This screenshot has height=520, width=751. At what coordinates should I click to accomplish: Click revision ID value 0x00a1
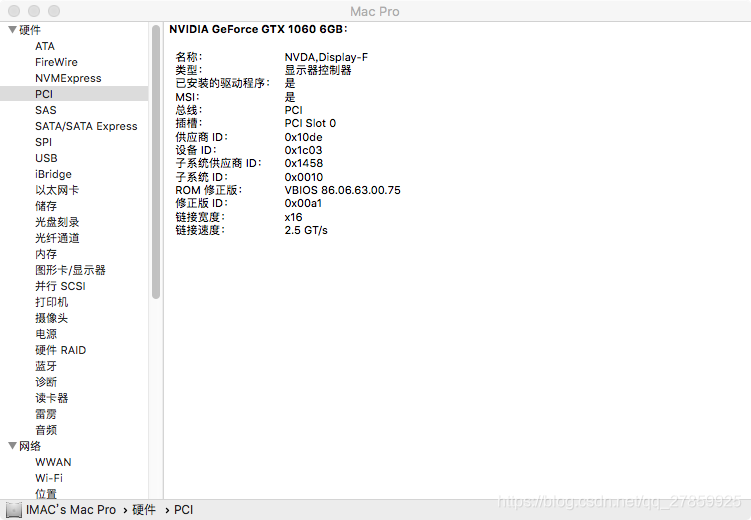click(303, 203)
